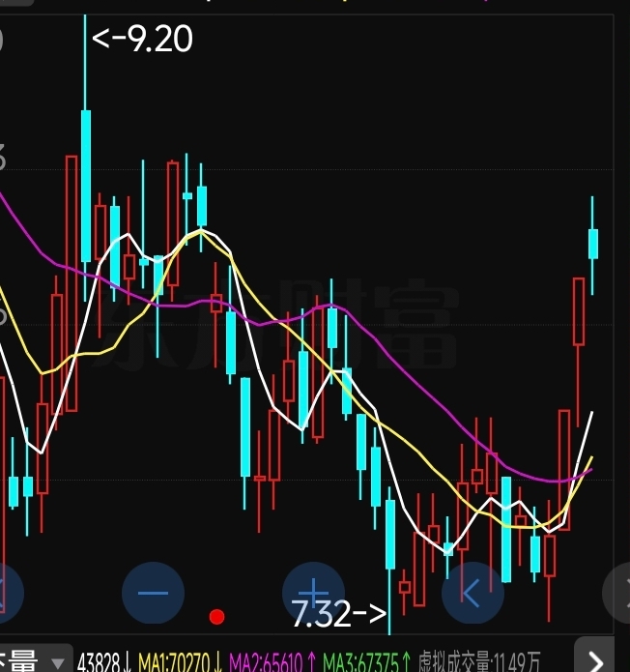Click the tall cyan candle below 9.20

pos(86,186)
